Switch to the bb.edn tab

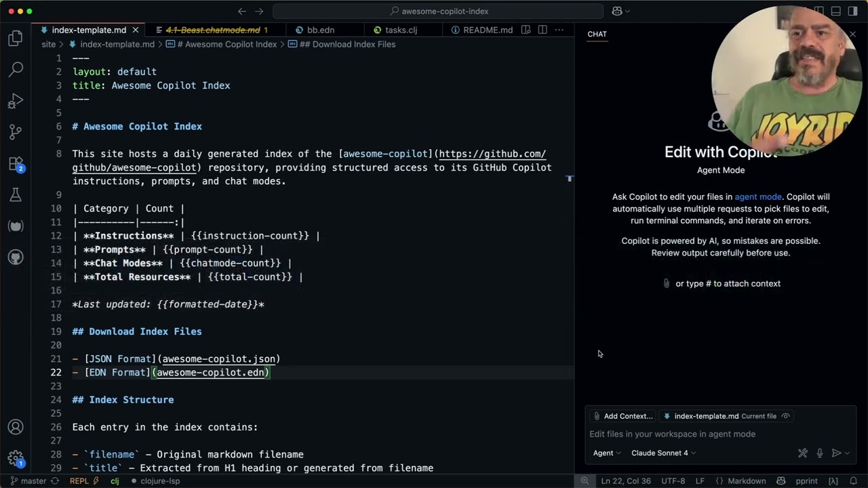point(320,30)
